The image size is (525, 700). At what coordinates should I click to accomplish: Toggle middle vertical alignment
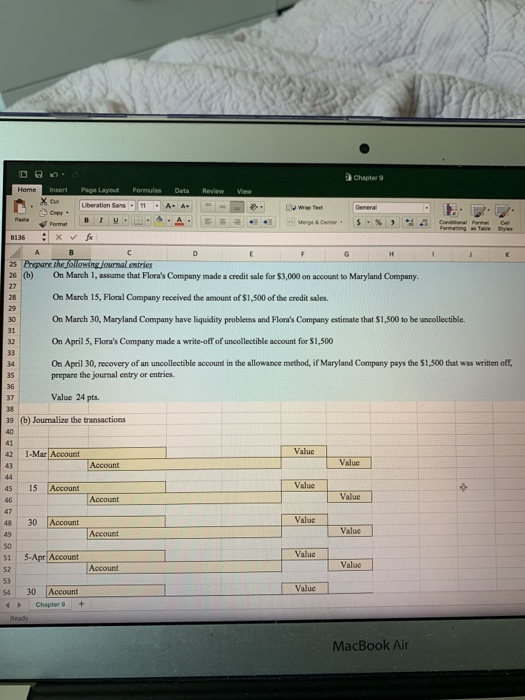click(x=222, y=207)
